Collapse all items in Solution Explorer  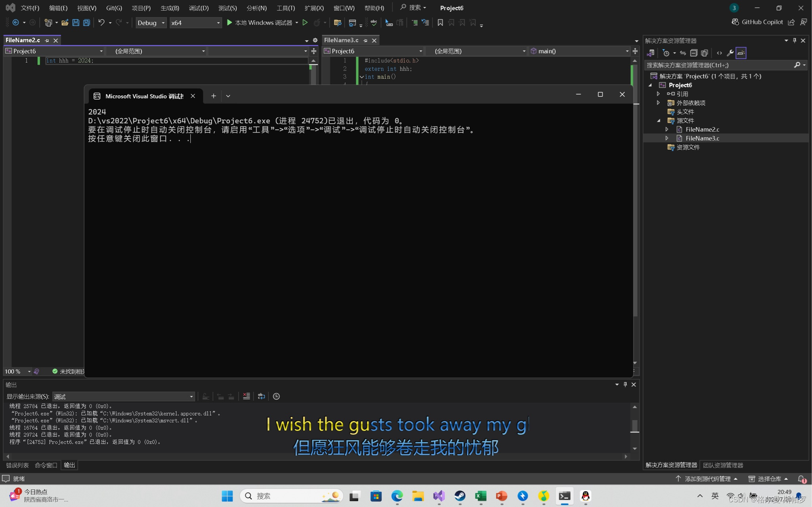click(694, 53)
